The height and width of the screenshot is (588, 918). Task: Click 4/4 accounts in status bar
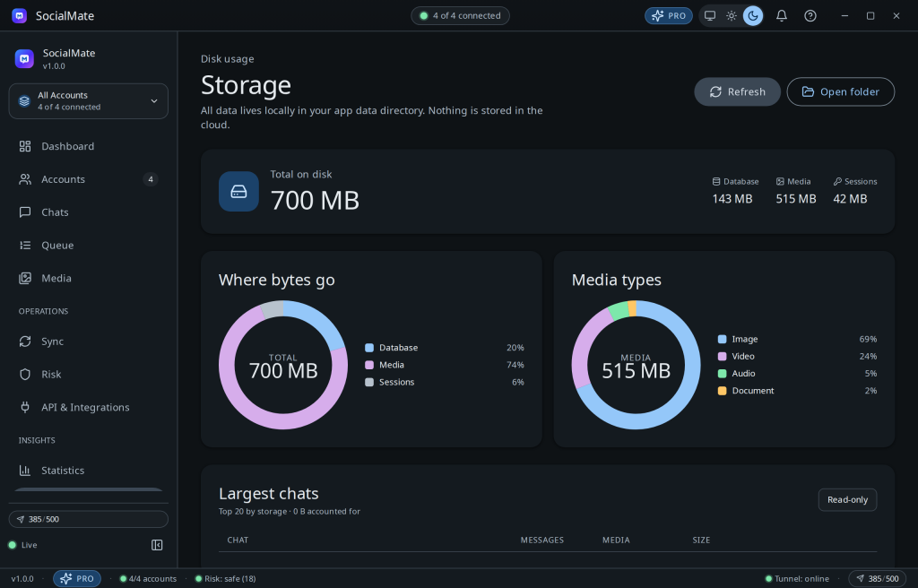pyautogui.click(x=148, y=579)
